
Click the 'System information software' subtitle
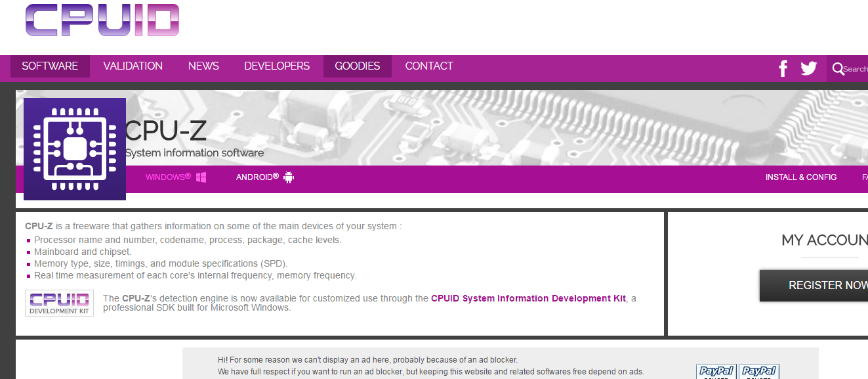(194, 153)
